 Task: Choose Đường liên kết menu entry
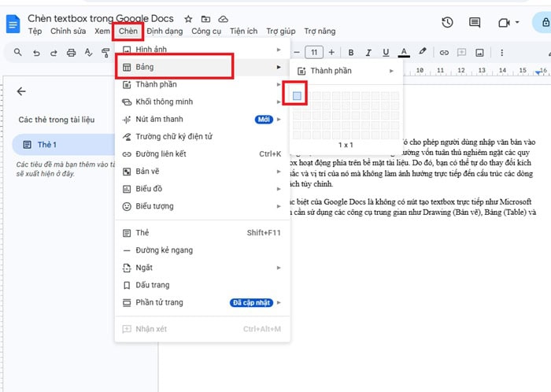[202, 153]
